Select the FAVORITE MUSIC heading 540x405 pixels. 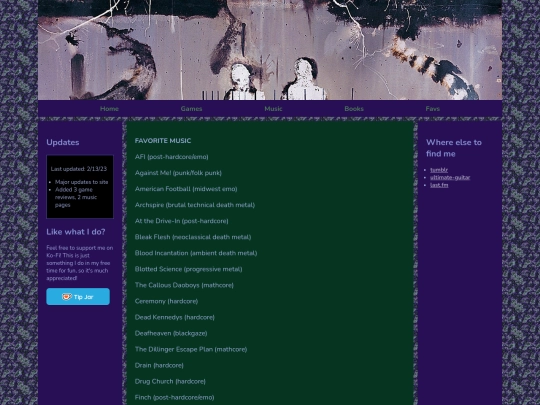pyautogui.click(x=163, y=141)
